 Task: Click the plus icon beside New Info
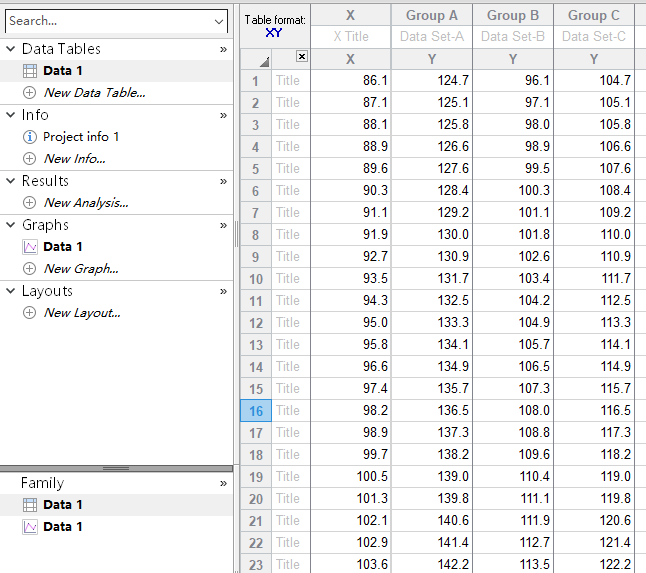click(x=29, y=159)
